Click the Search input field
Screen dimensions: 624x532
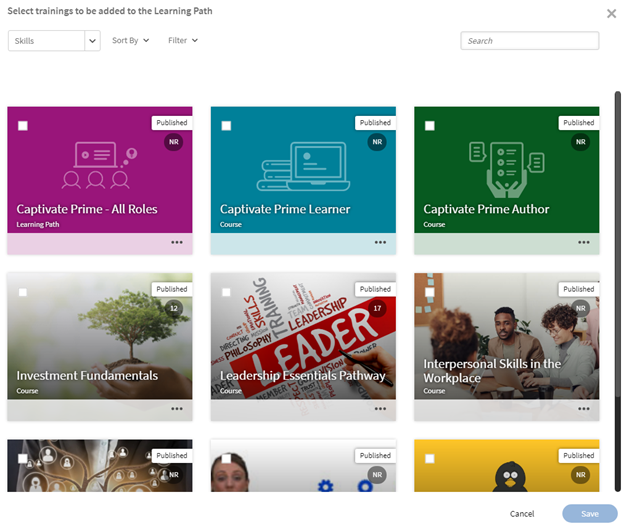tap(529, 41)
